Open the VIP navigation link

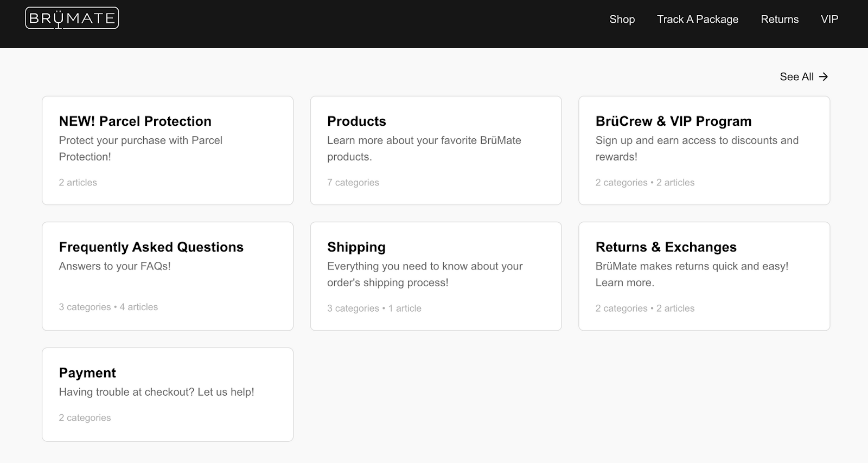click(x=829, y=20)
